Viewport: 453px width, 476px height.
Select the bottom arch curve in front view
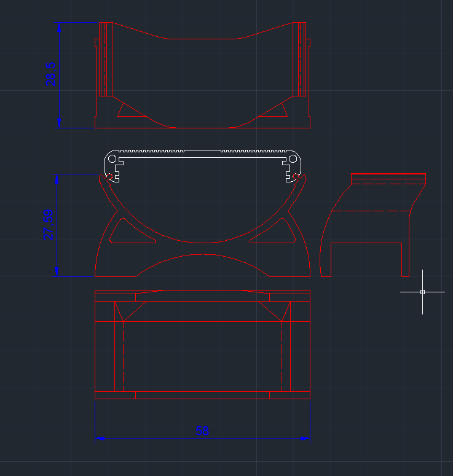click(x=203, y=254)
